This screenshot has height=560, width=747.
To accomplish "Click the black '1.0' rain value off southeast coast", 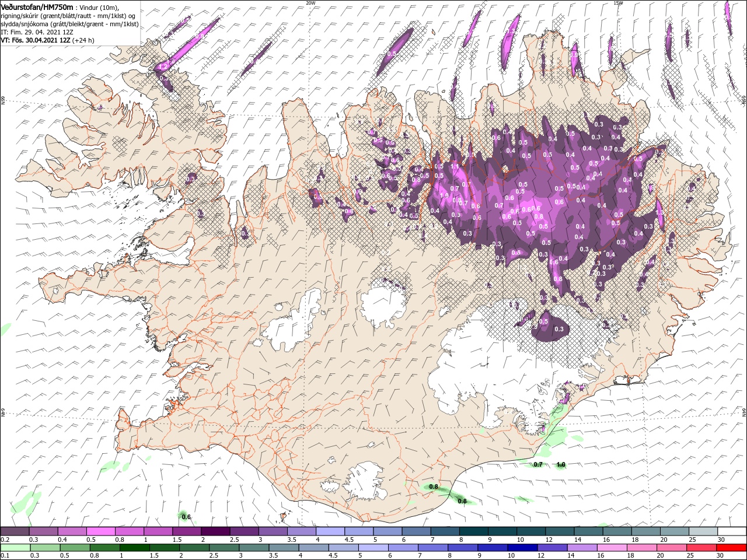I will pyautogui.click(x=561, y=465).
